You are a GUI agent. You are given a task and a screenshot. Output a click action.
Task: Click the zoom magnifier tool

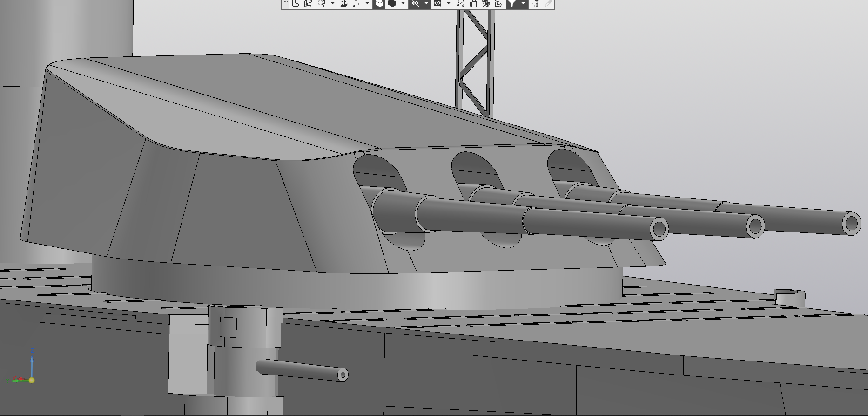tap(321, 4)
